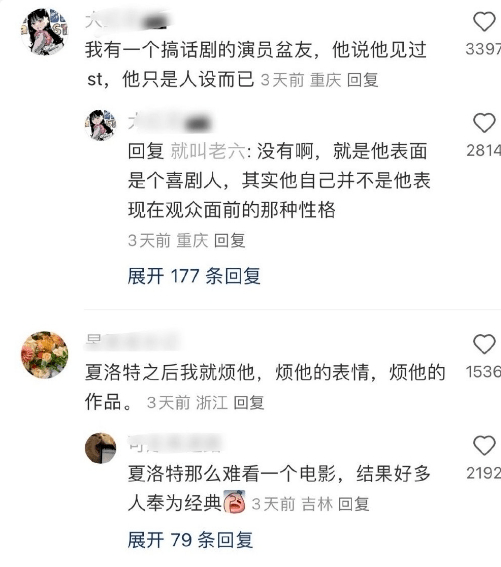Like the reply with 2192 likes

tap(484, 445)
